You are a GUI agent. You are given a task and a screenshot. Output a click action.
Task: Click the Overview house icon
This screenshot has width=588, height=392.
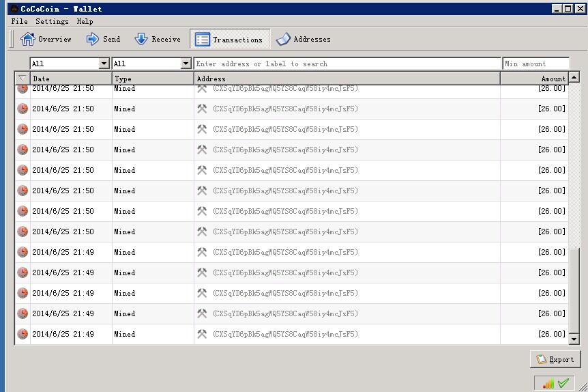pyautogui.click(x=27, y=39)
